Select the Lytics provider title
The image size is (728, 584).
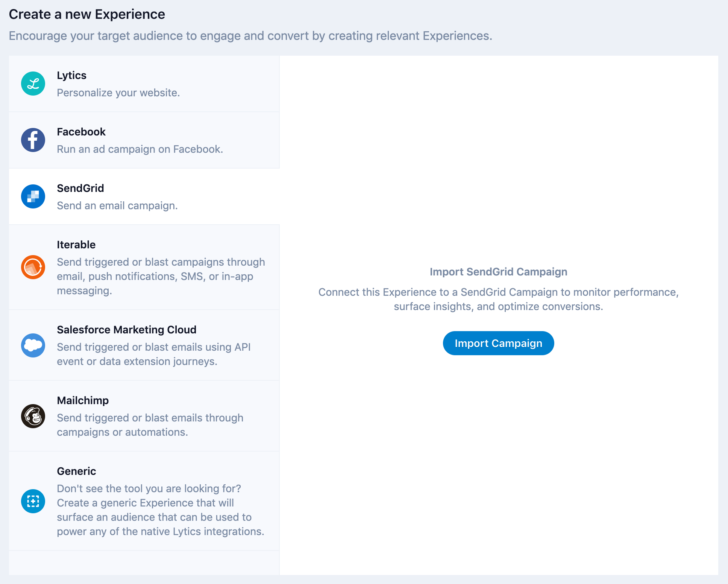71,75
